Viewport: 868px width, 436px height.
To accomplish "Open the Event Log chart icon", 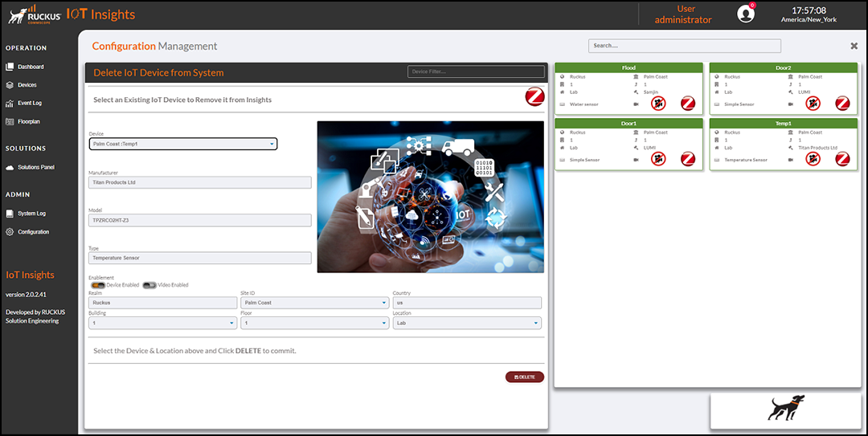I will click(x=10, y=104).
